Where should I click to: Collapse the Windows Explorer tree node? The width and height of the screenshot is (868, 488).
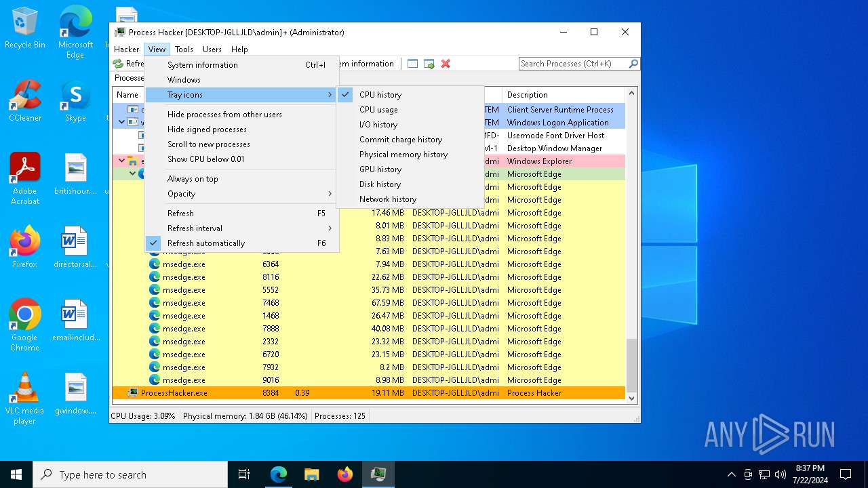tap(122, 161)
